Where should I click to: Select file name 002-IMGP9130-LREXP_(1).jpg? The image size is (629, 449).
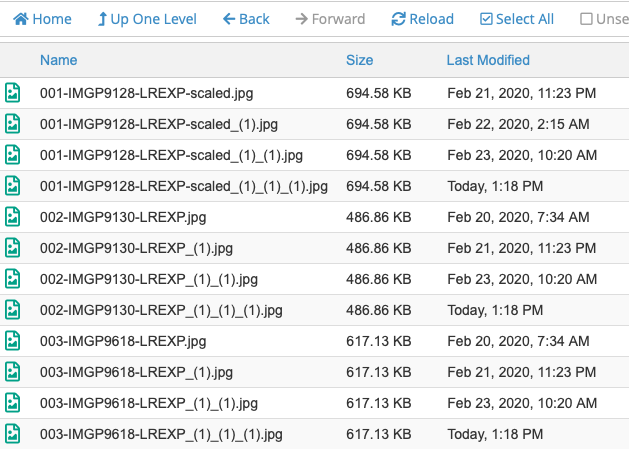pyautogui.click(x=136, y=248)
